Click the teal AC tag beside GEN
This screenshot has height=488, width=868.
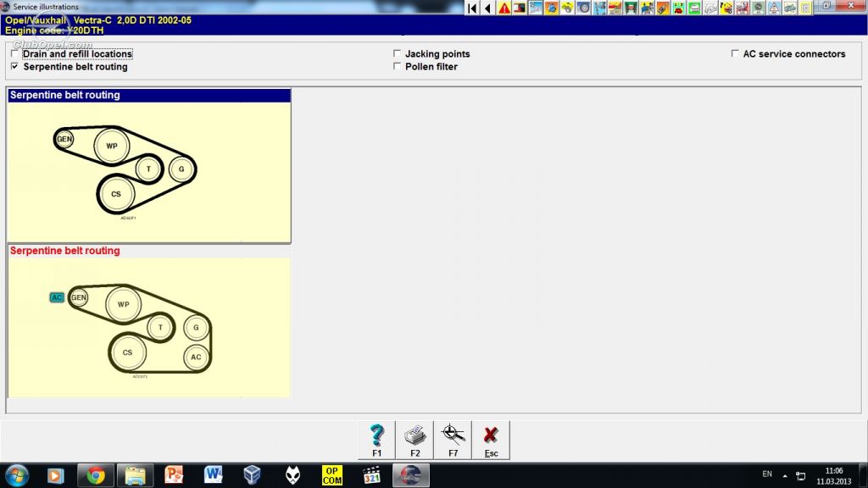(x=57, y=297)
